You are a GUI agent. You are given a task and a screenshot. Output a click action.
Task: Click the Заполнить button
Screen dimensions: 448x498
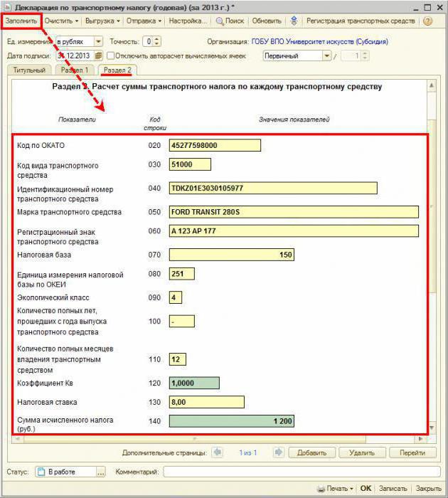point(21,21)
